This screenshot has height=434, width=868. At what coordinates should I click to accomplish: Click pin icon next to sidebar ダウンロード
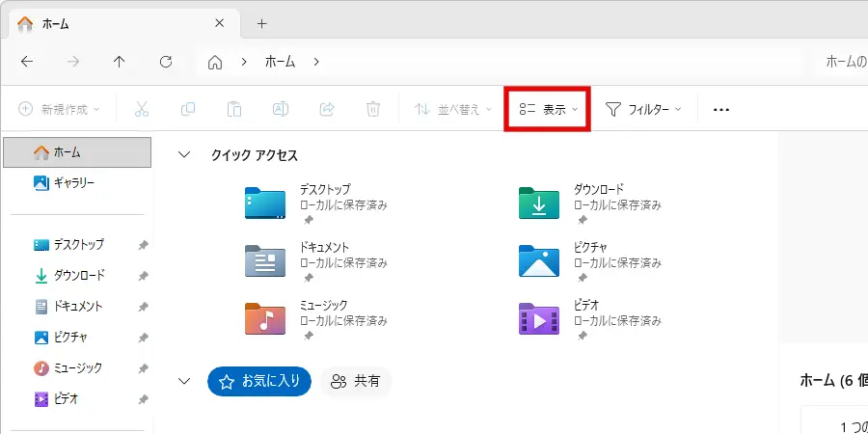coord(143,276)
